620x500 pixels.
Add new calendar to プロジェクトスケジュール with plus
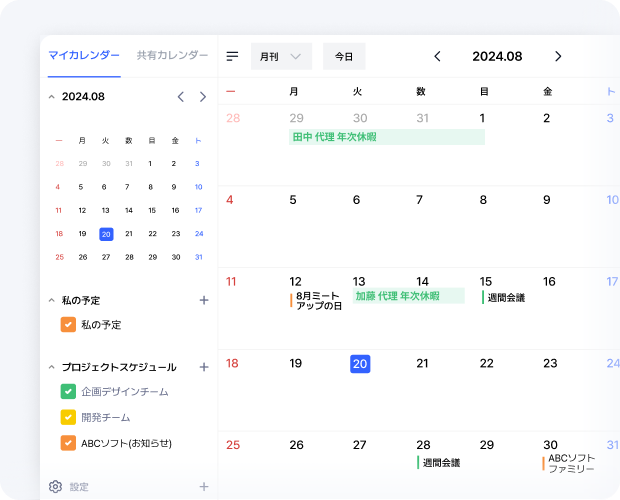[204, 367]
